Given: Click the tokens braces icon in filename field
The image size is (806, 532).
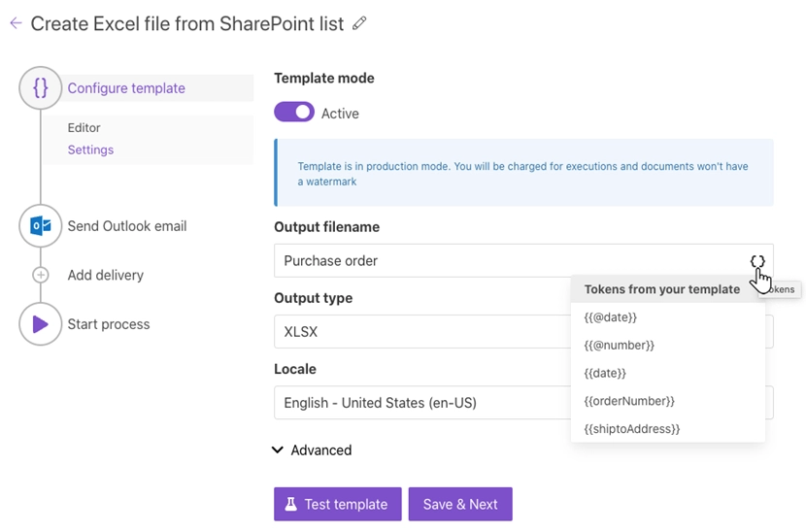Looking at the screenshot, I should [757, 261].
